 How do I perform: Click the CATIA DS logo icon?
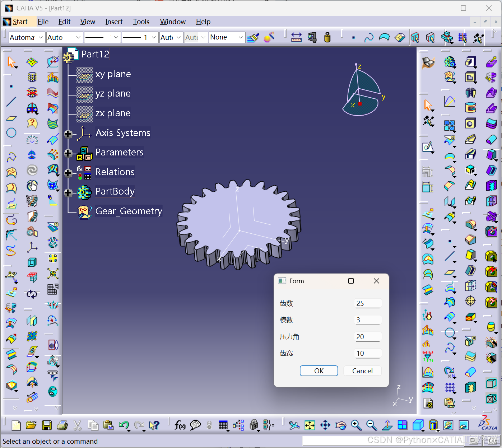[488, 423]
